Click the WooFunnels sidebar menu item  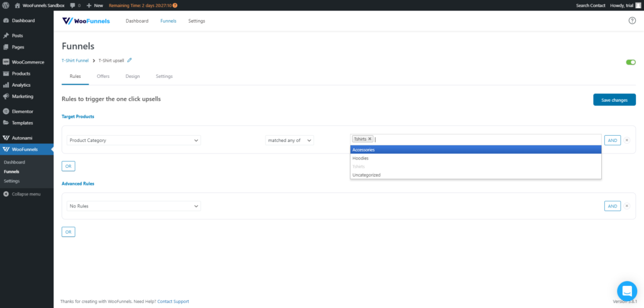pyautogui.click(x=26, y=150)
